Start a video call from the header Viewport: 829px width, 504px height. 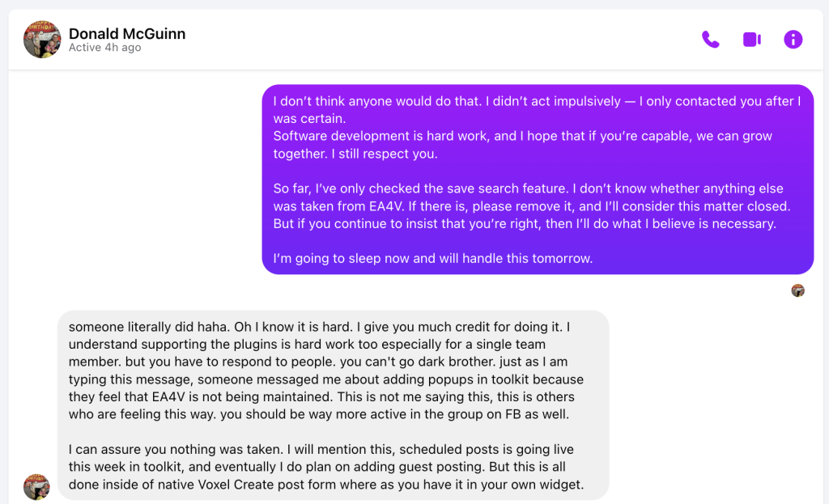coord(752,40)
